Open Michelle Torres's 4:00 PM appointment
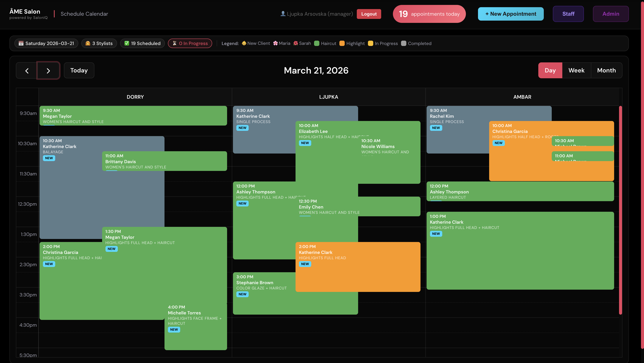 [196, 326]
